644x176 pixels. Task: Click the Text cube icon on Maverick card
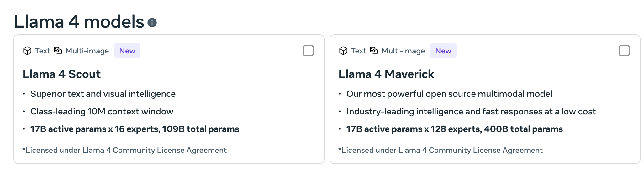343,51
